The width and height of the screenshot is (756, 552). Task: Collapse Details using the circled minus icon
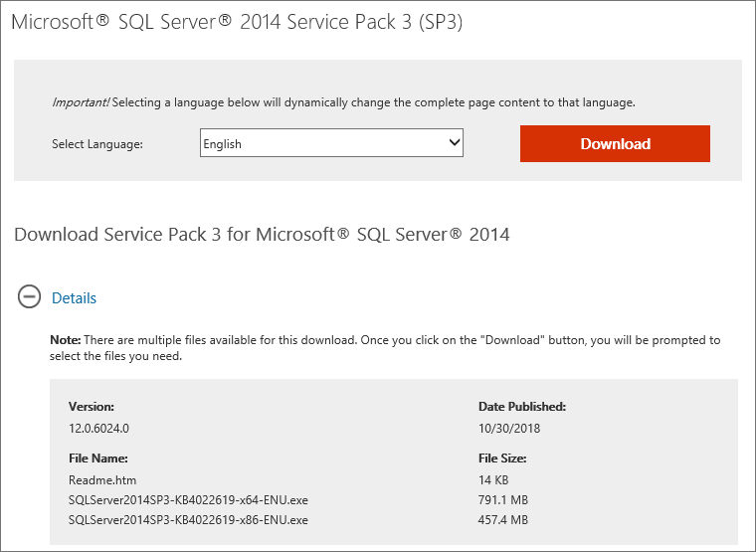tap(30, 297)
